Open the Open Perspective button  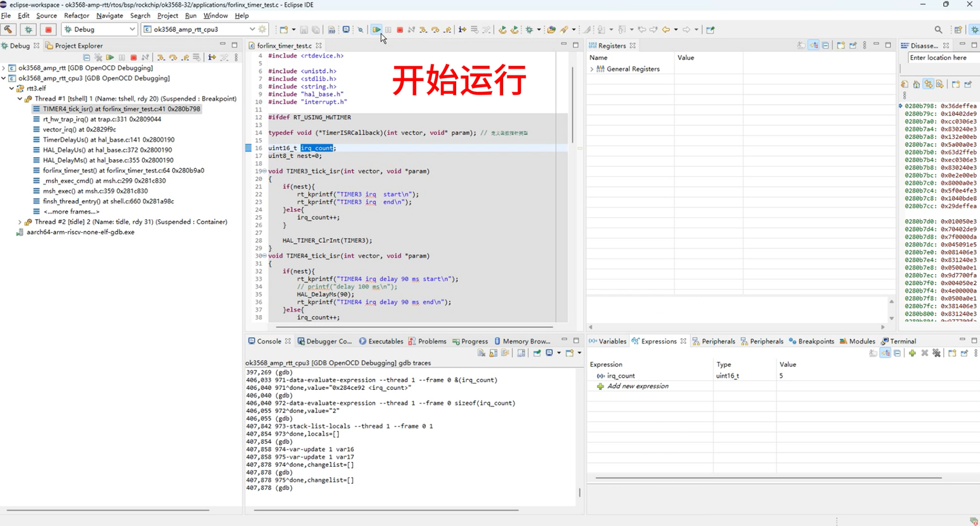click(958, 30)
